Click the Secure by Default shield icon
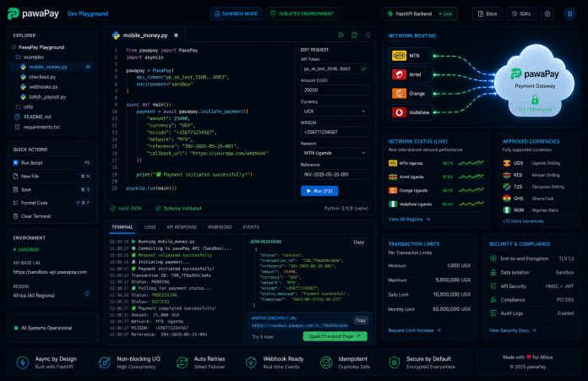 [395, 362]
